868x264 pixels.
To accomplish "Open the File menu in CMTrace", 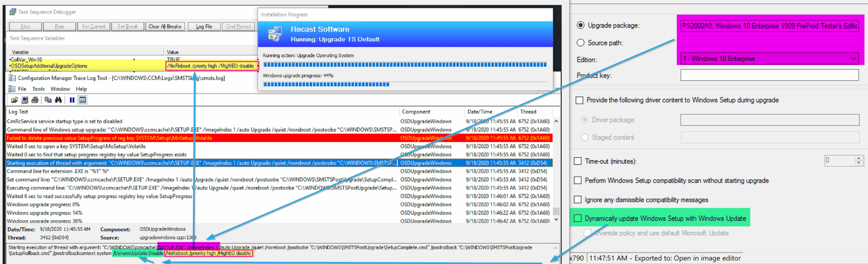I will click(x=22, y=89).
